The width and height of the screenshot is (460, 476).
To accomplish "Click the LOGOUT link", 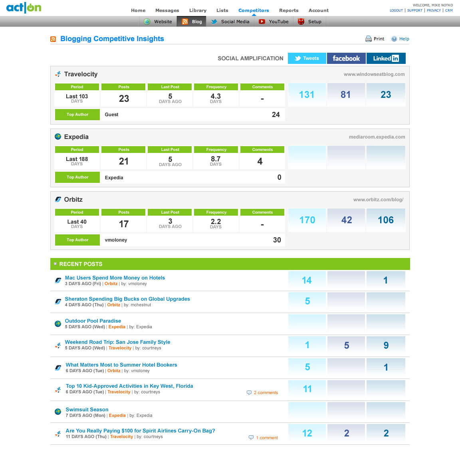I will pos(396,10).
